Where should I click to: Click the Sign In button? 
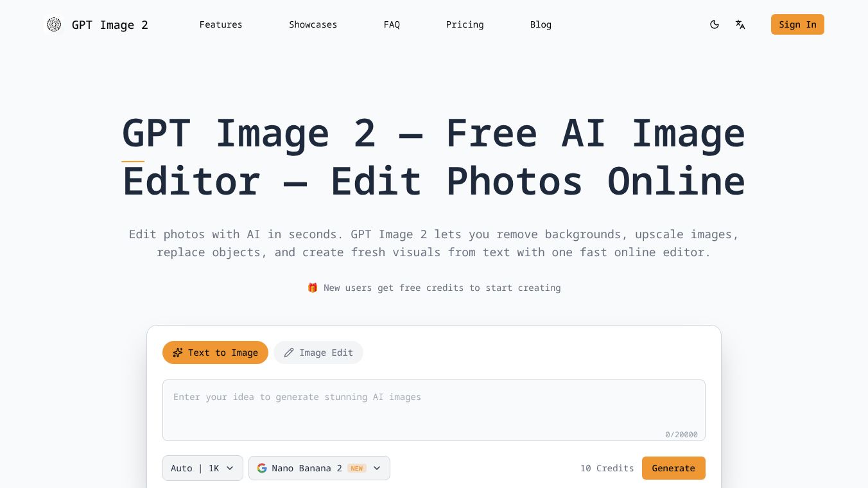pyautogui.click(x=797, y=24)
